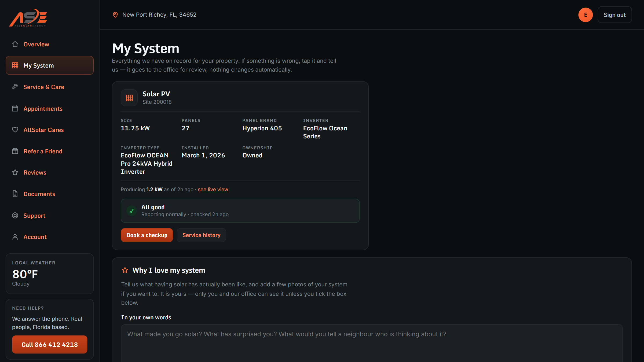The width and height of the screenshot is (644, 362).
Task: Tap the EcoFlow OCEAN Pro 24kVA Hybrid Inverter value
Action: tap(147, 164)
